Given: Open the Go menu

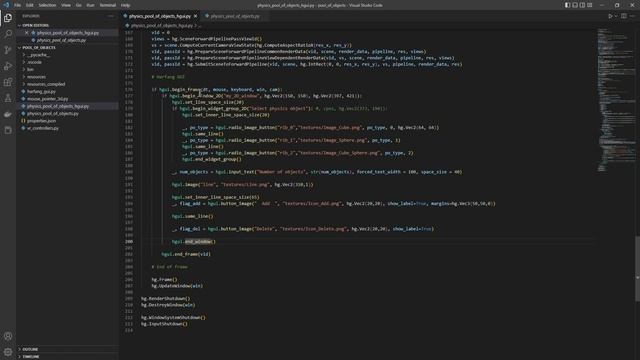Looking at the screenshot, I should (78, 5).
